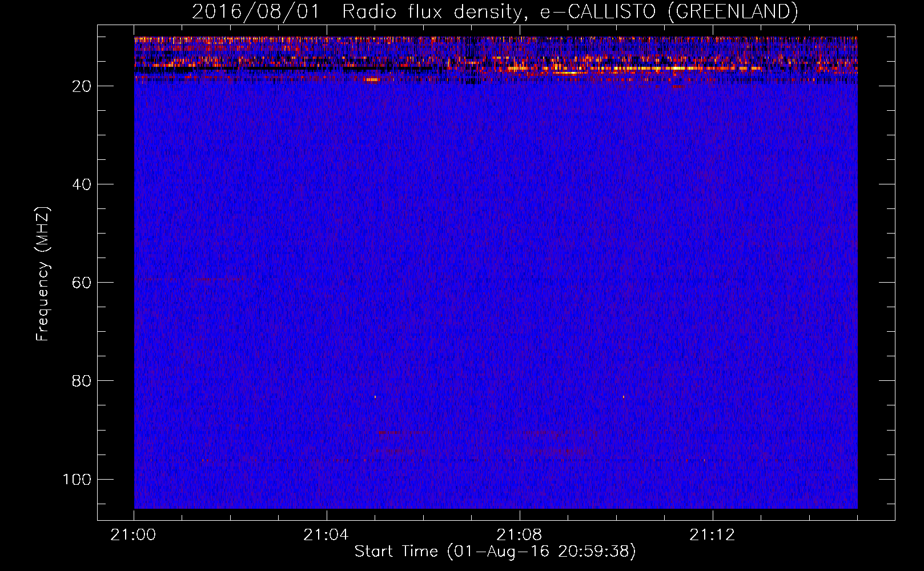Click the 80 MHz frequency tick label
This screenshot has height=571, width=924.
coord(82,381)
